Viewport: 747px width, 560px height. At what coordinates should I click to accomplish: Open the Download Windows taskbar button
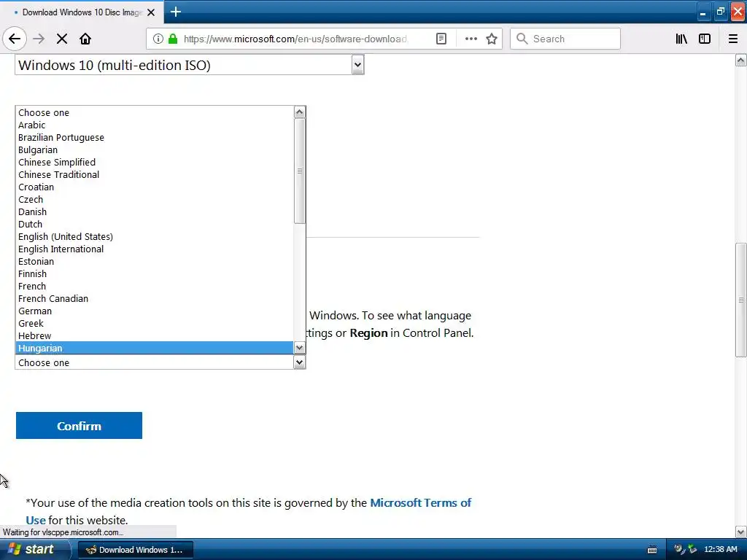(x=135, y=550)
